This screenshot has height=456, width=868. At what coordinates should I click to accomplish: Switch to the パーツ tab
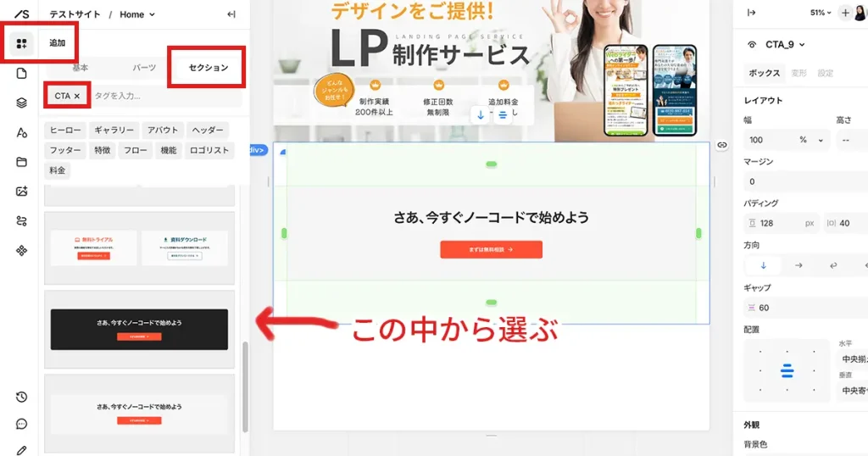[144, 68]
